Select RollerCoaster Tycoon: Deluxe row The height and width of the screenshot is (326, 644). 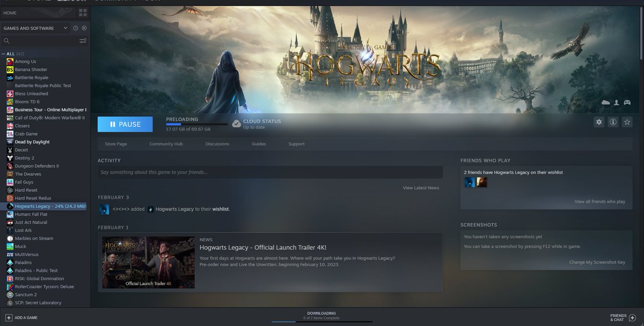(45, 287)
